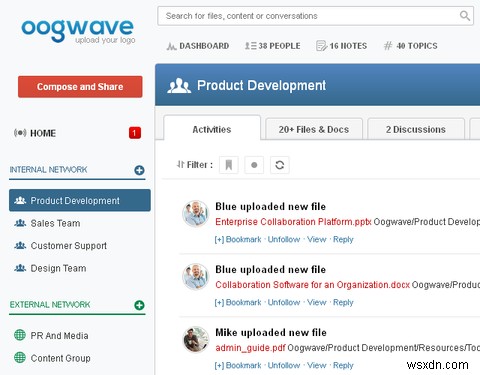Image resolution: width=480 pixels, height=375 pixels.
Task: Click the Home broadcast icon
Action: pos(20,133)
